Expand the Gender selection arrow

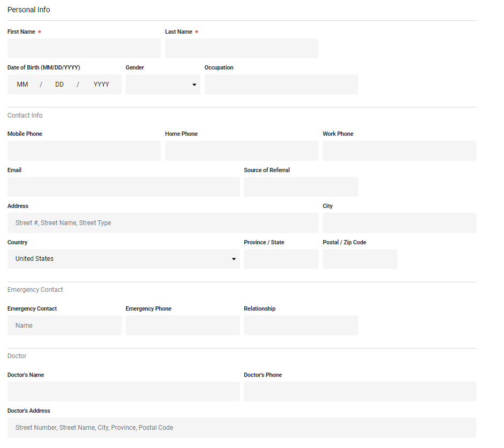tap(193, 84)
